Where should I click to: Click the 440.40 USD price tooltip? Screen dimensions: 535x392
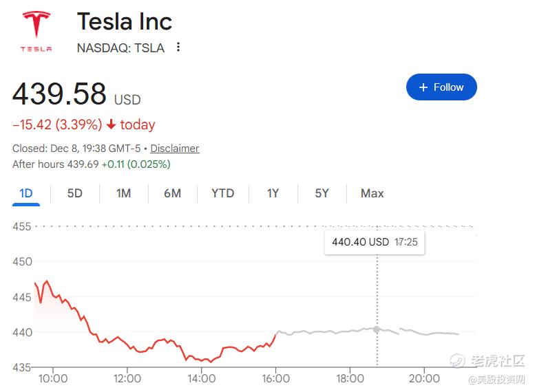pyautogui.click(x=375, y=242)
